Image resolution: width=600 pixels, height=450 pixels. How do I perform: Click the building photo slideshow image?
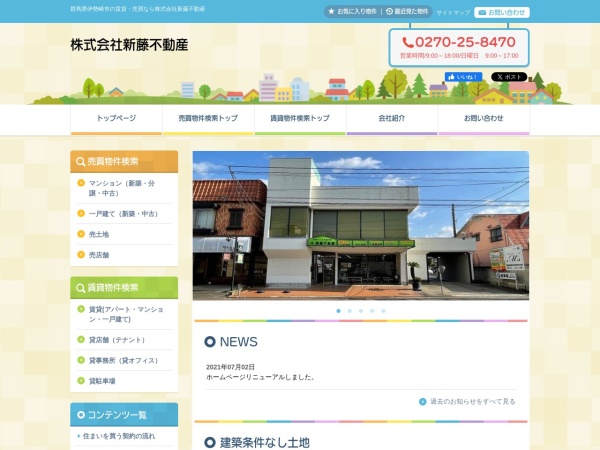click(361, 225)
